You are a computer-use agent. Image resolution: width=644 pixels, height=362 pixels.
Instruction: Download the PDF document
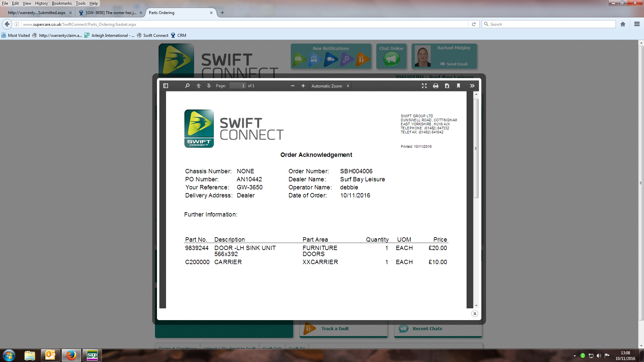tap(447, 86)
